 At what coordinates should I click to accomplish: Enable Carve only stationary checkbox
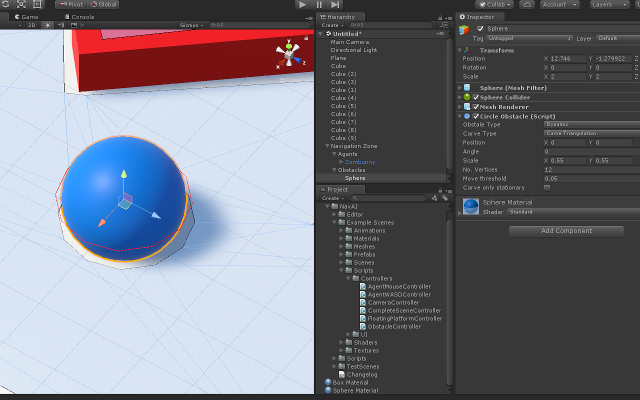(547, 188)
